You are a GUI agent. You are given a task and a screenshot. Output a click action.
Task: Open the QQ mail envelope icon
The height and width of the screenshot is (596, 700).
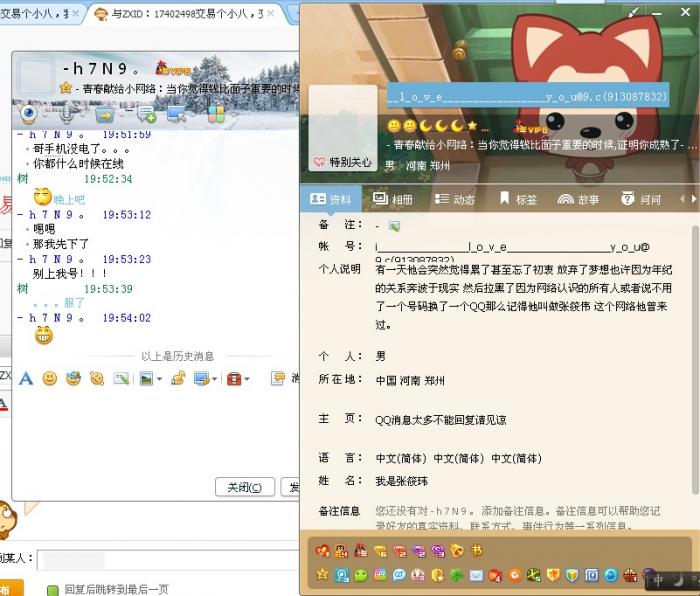[x=476, y=575]
